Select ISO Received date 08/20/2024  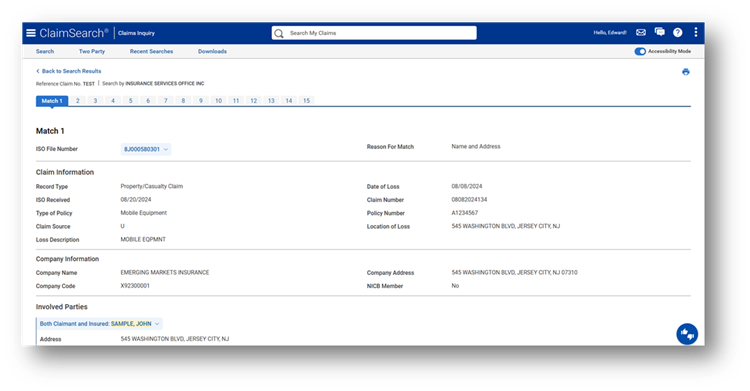tap(136, 200)
